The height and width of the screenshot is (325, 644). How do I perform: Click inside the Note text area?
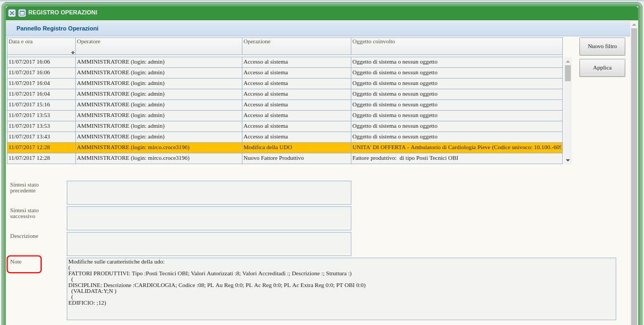pos(341,289)
